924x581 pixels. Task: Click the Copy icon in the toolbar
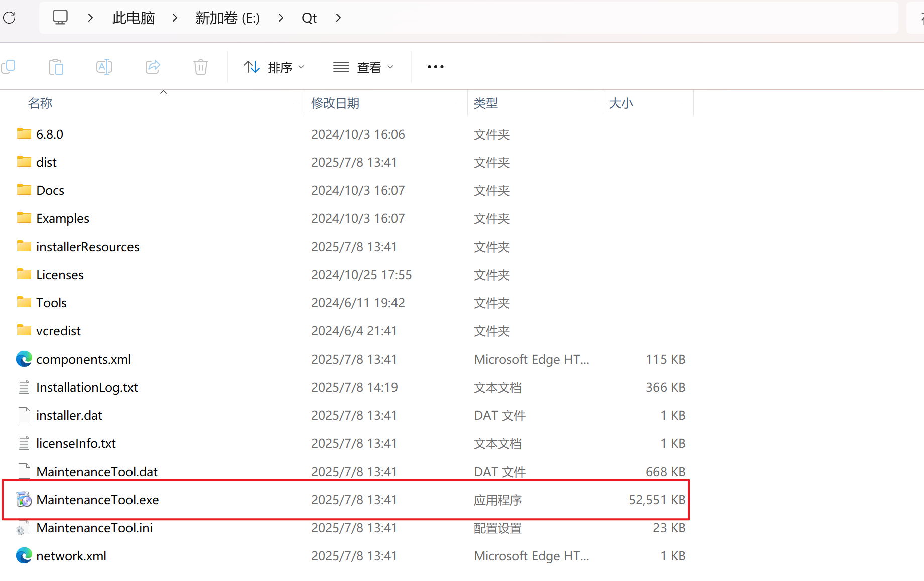(9, 66)
